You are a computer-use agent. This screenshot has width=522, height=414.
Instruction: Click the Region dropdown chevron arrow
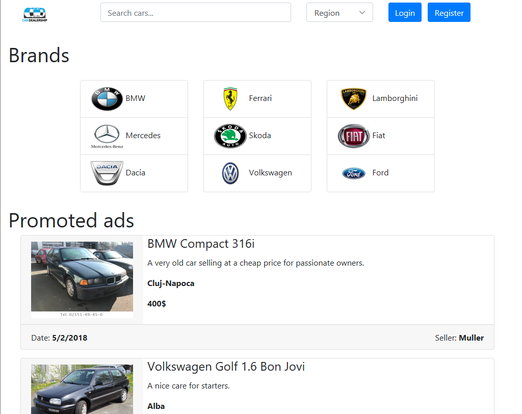click(362, 13)
